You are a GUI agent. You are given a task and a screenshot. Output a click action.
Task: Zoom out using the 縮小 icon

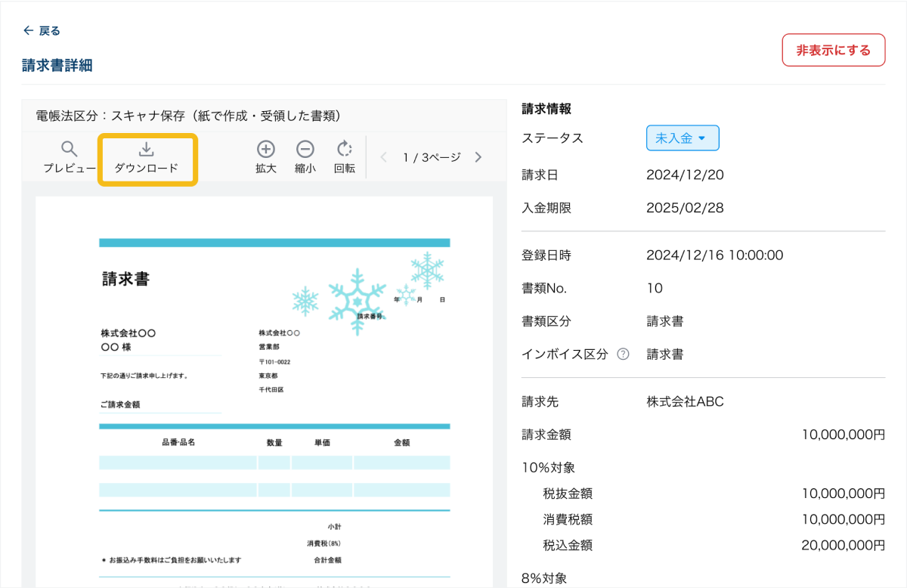[x=305, y=157]
